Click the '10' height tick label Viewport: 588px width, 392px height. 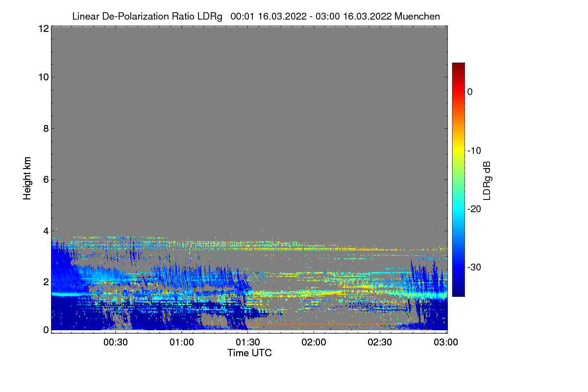point(43,77)
